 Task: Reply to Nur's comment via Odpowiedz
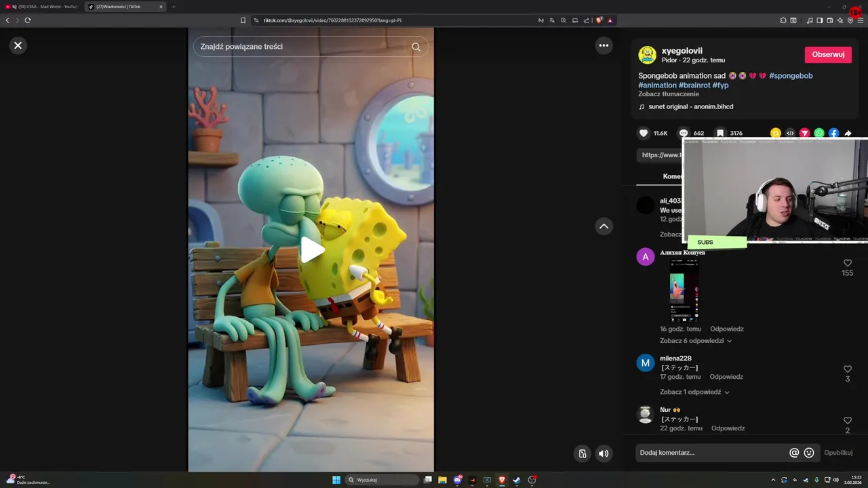728,428
